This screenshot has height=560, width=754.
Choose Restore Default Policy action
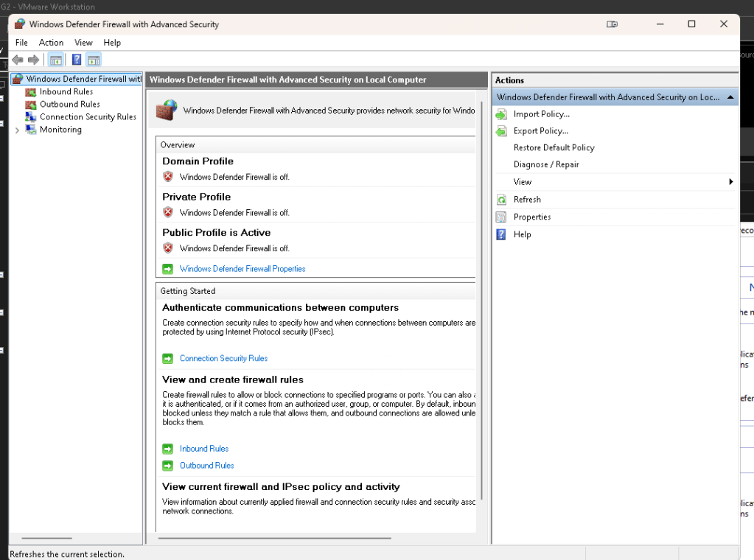coord(554,147)
